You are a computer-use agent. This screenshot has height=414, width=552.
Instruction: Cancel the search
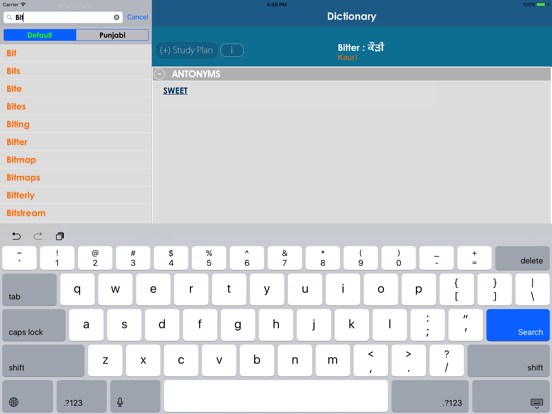(137, 17)
